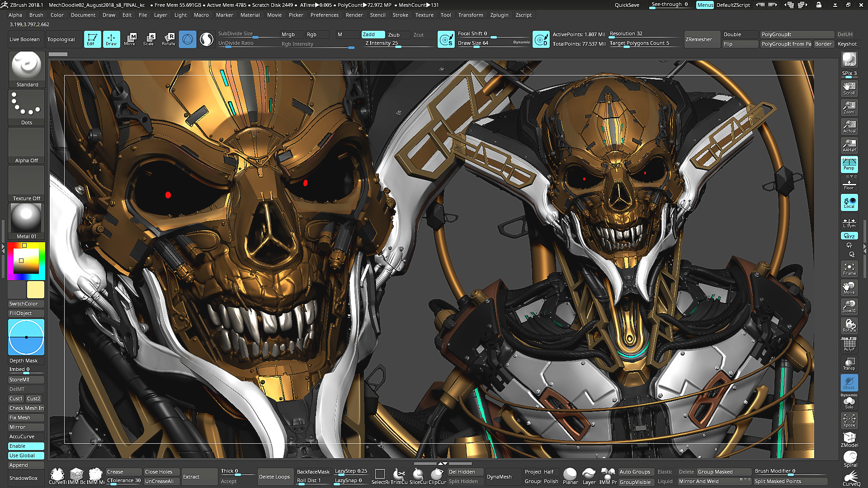Click the Xpose icon
The image size is (868, 488).
point(849,421)
